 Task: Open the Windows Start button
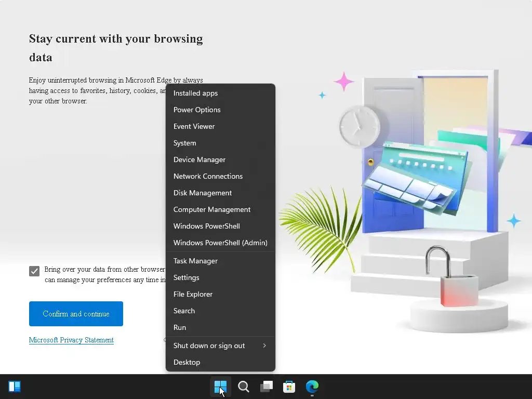point(220,386)
